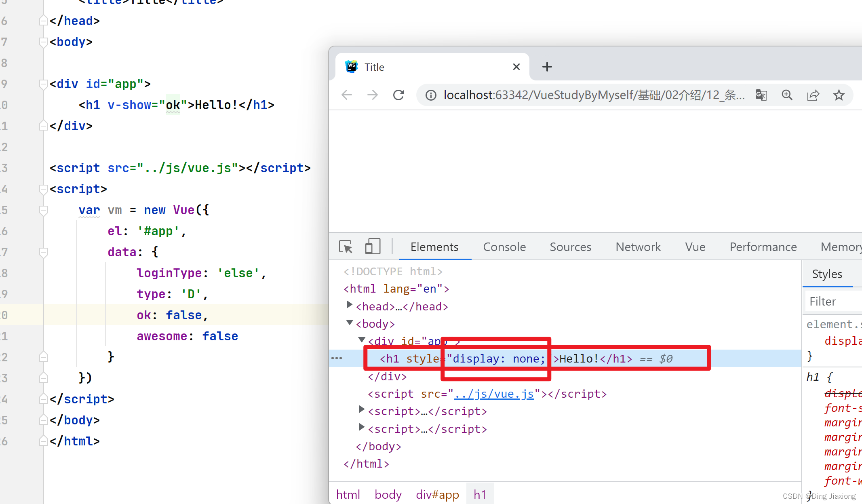Image resolution: width=862 pixels, height=504 pixels.
Task: Open the three-dots menu beside h1 row
Action: tap(337, 358)
